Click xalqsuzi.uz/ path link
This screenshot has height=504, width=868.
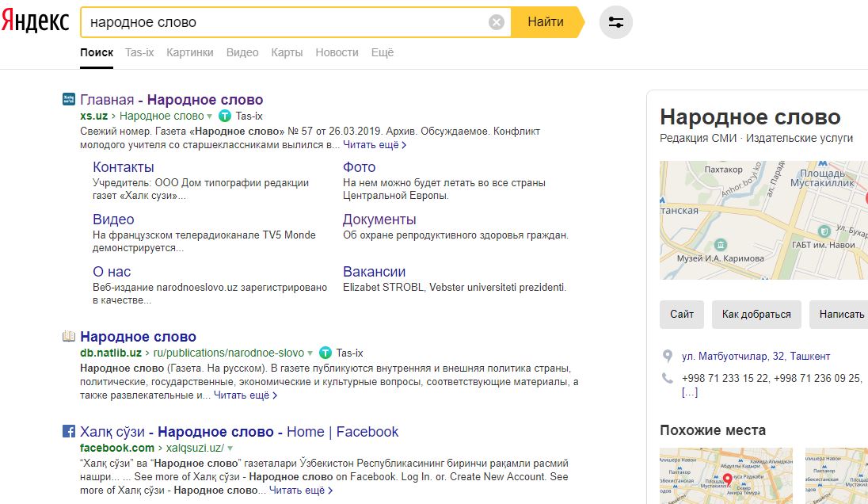[195, 448]
